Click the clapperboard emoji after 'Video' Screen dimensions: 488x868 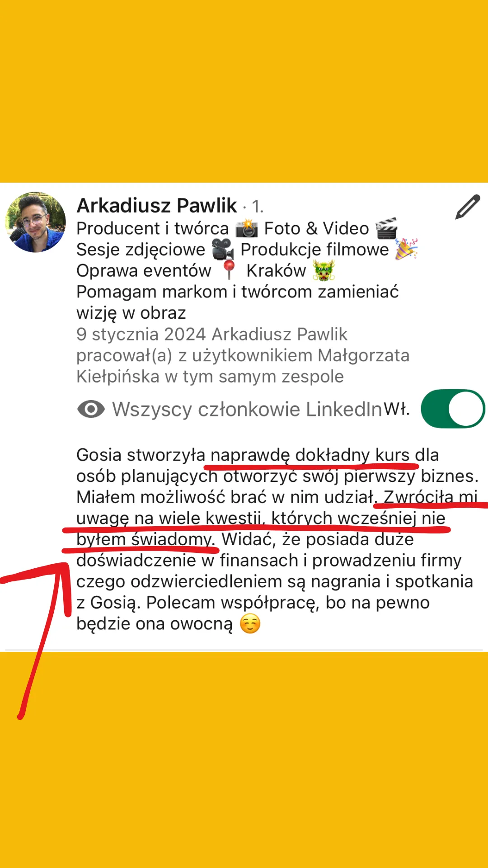click(x=387, y=228)
